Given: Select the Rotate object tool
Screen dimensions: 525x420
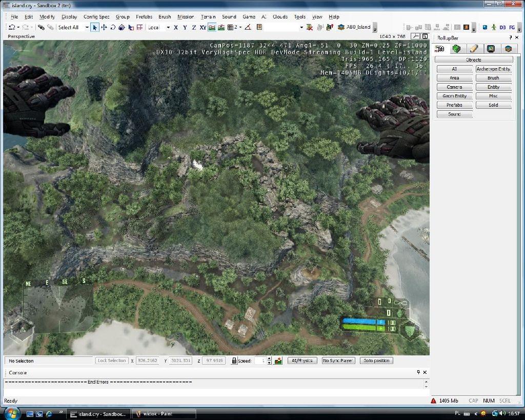Looking at the screenshot, I should coord(113,27).
